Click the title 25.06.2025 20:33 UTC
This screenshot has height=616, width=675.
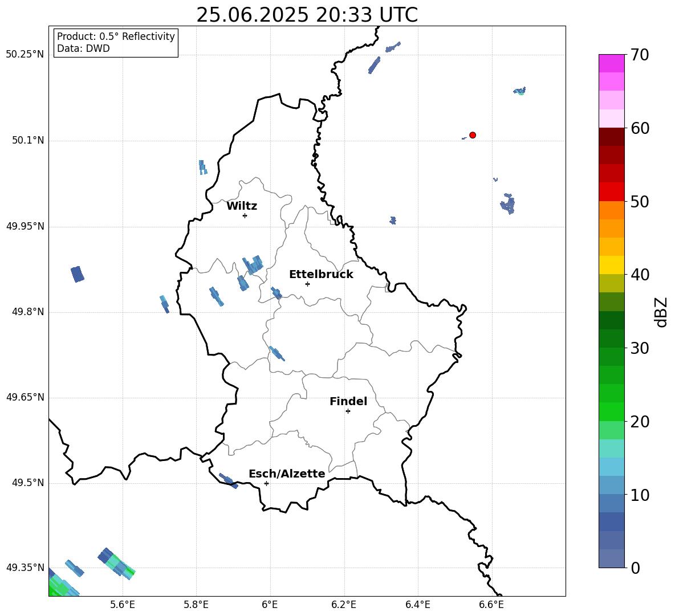click(307, 15)
